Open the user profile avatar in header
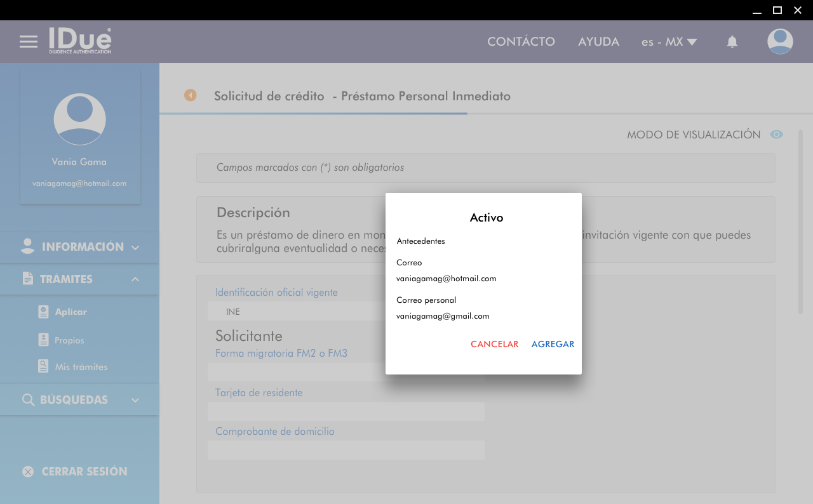The width and height of the screenshot is (813, 504). click(779, 42)
